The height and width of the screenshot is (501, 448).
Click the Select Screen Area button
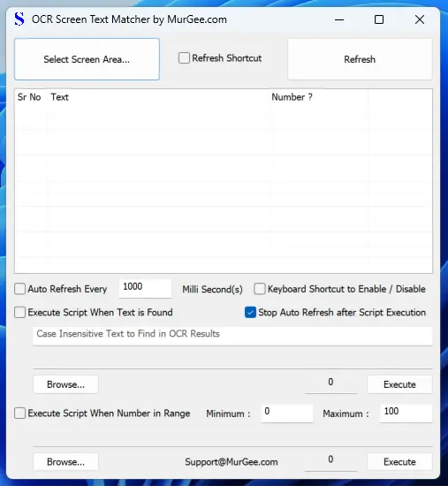(87, 59)
